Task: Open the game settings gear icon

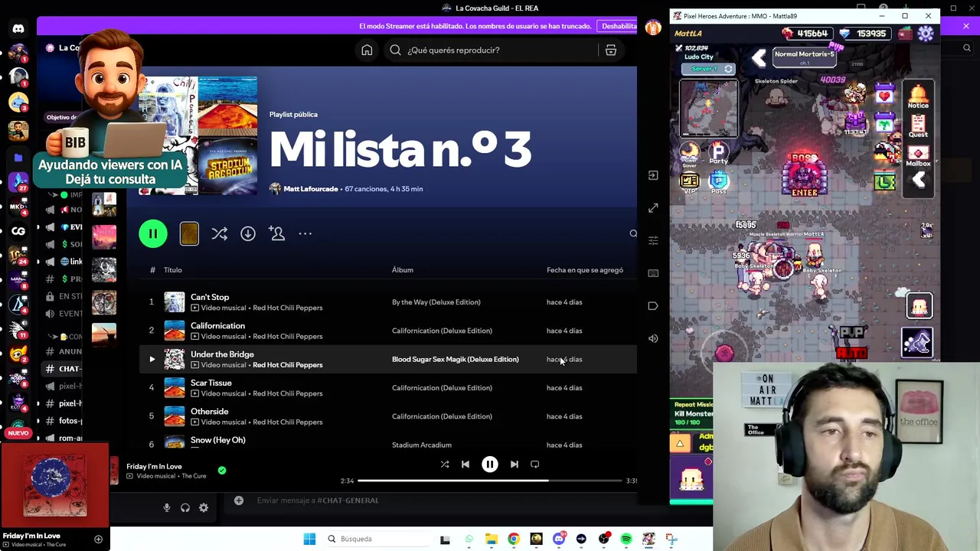Action: click(926, 34)
